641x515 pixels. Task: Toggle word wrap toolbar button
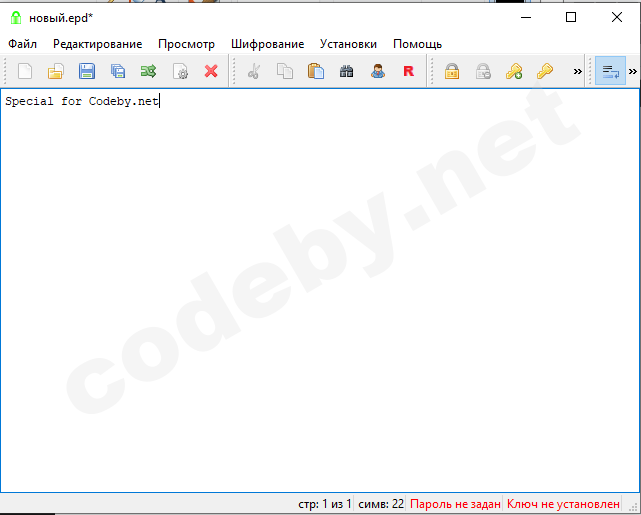[610, 71]
